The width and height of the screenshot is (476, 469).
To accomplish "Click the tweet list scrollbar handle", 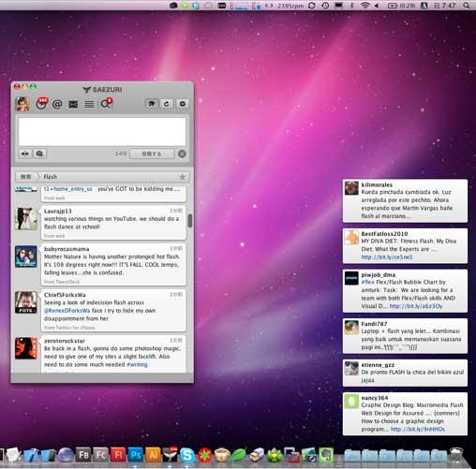I will point(190,221).
